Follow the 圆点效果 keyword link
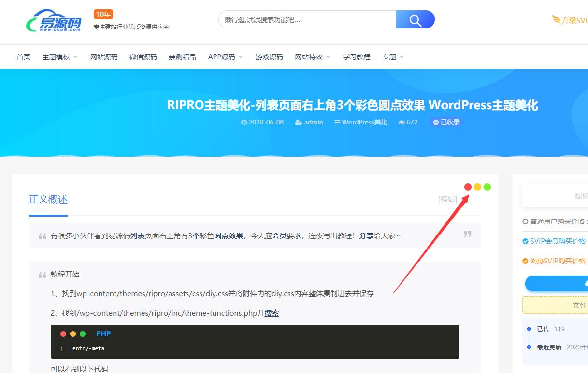This screenshot has height=373, width=588. point(229,236)
